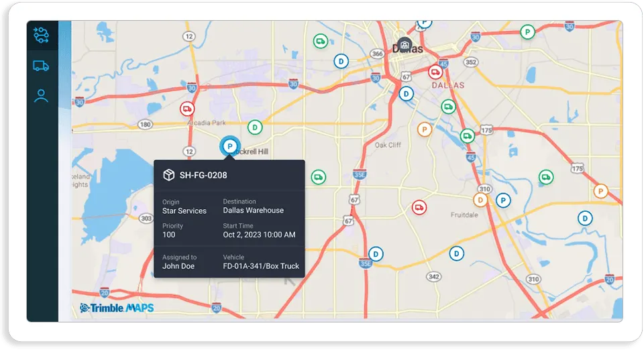Click destination value Dallas Warehouse
644x362 pixels.
[x=254, y=210]
